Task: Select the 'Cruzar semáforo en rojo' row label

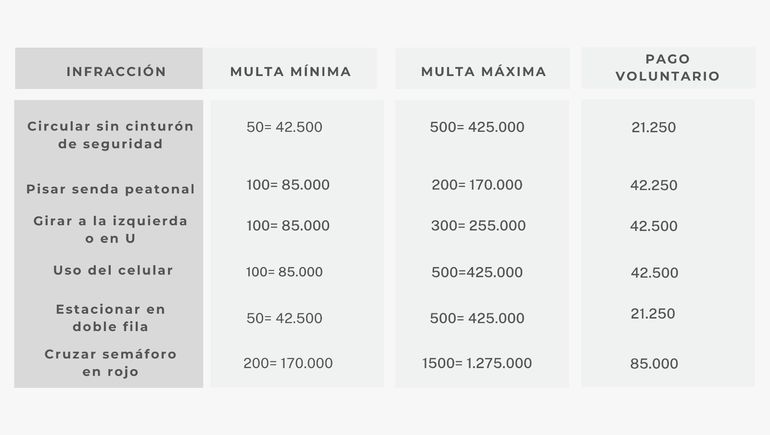Action: click(110, 363)
